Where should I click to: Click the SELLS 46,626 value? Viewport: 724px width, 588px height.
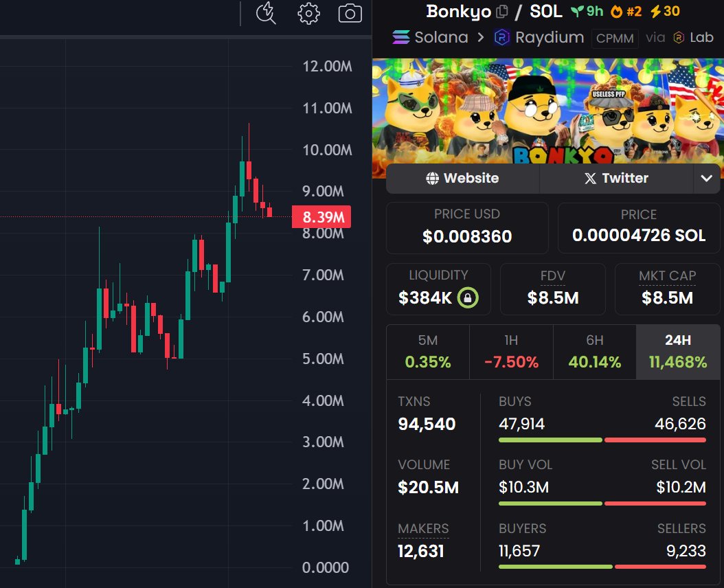[680, 424]
